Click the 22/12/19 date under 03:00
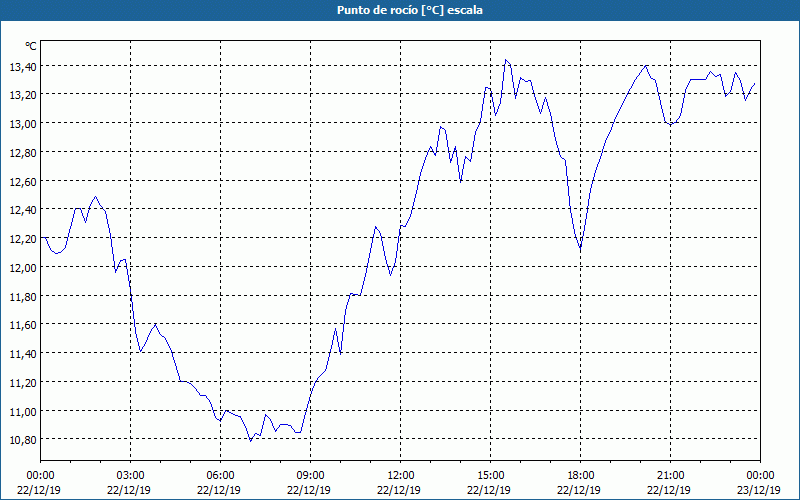Screen dimensions: 800x500 (129, 490)
